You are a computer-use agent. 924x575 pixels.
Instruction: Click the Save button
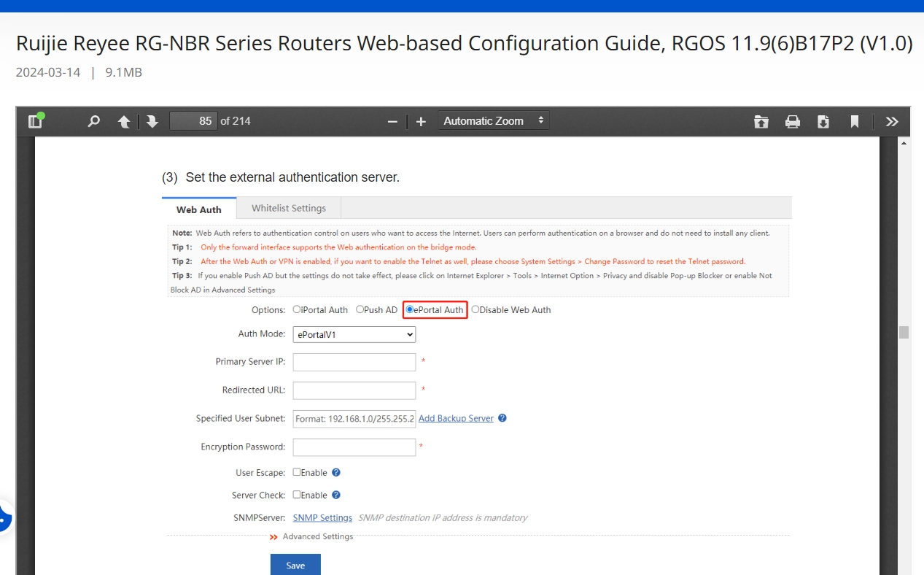(295, 565)
